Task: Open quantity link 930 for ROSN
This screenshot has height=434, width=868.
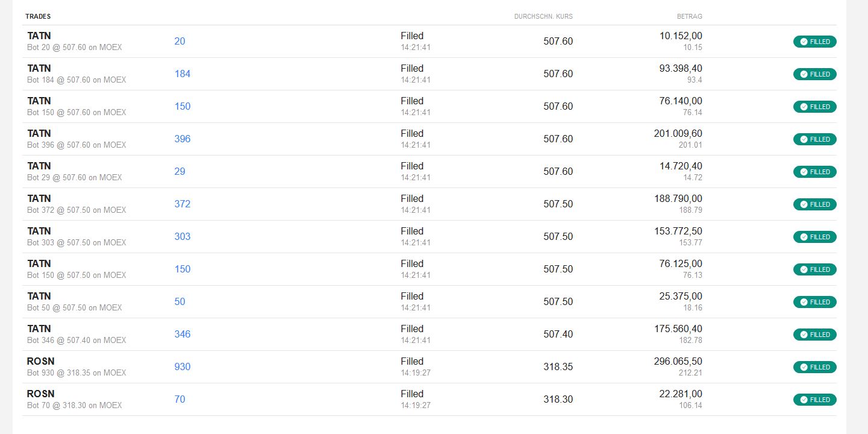Action: 182,367
